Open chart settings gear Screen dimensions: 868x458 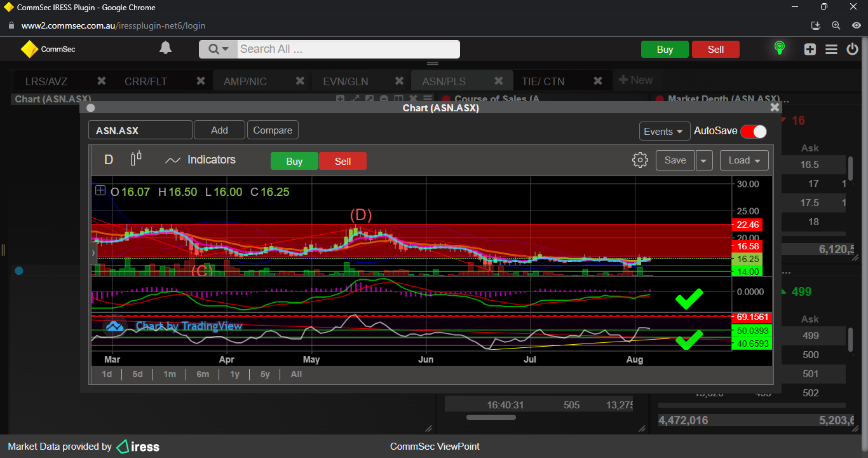coord(640,160)
